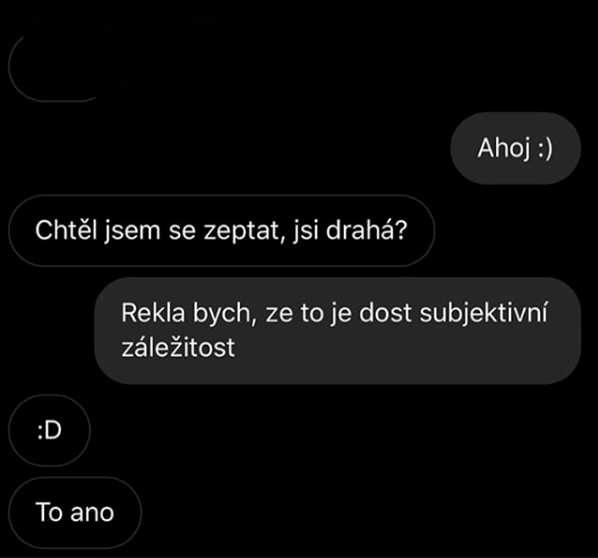Click the word 'To' in the last message
598x558 pixels.
[49, 512]
